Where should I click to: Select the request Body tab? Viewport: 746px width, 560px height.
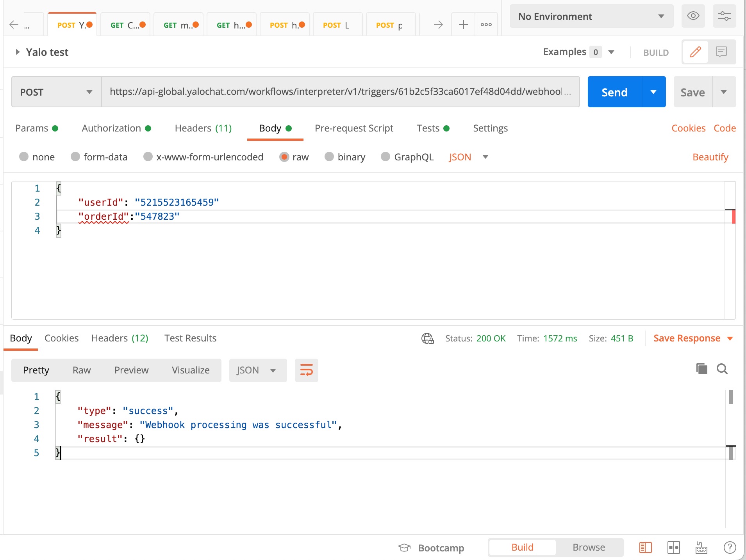pos(275,128)
